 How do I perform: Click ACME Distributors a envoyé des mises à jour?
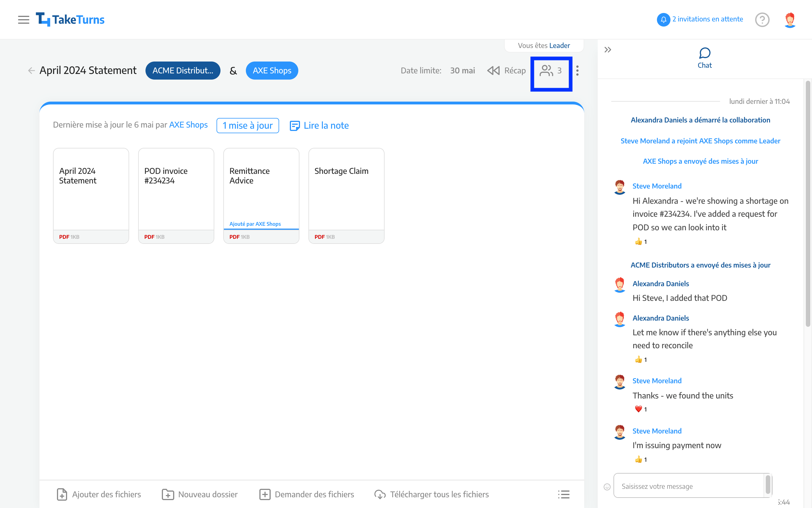(x=700, y=265)
